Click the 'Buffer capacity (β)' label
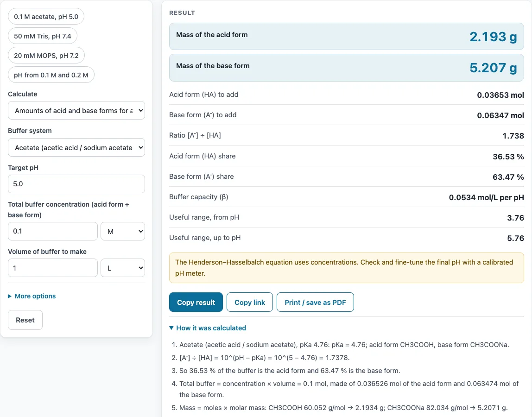532x417 pixels. pos(198,197)
